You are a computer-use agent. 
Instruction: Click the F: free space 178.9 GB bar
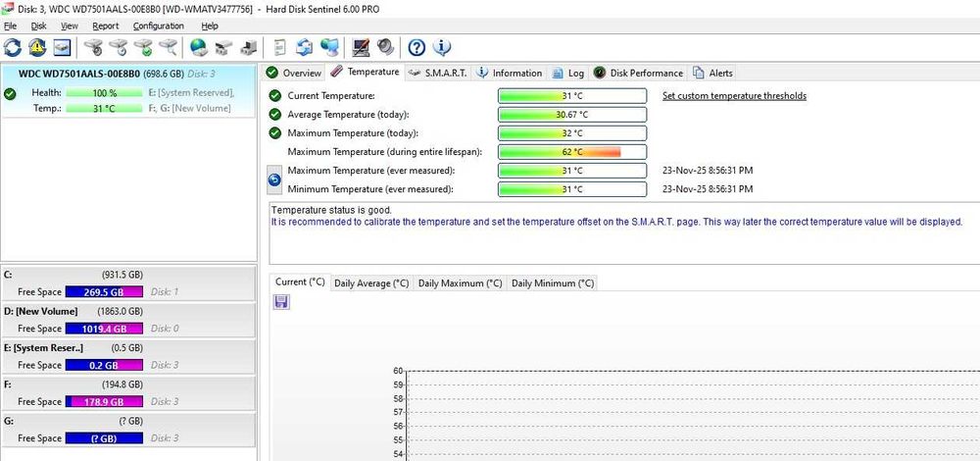point(104,401)
